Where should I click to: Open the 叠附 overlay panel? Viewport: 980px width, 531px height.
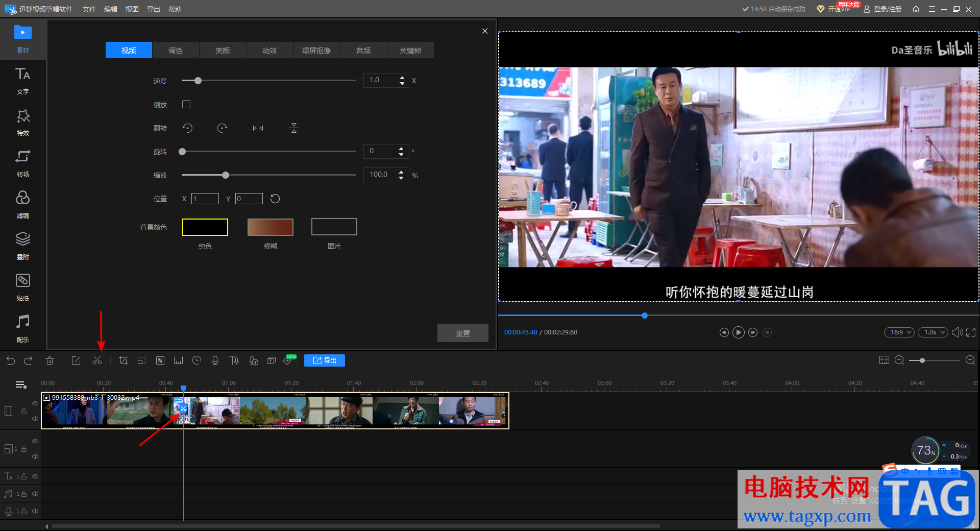23,246
